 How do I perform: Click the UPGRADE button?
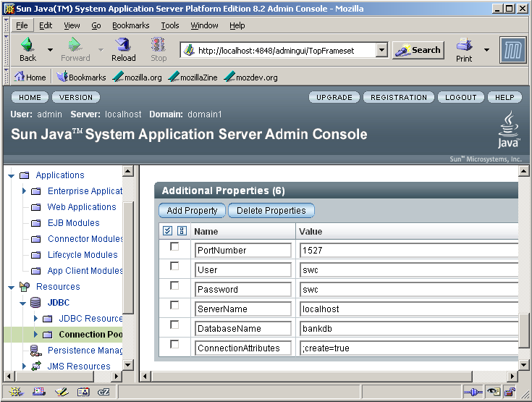[334, 98]
